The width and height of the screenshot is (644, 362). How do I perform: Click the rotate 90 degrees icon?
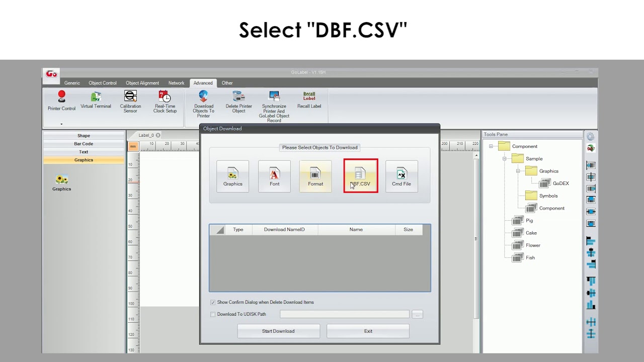point(591,148)
